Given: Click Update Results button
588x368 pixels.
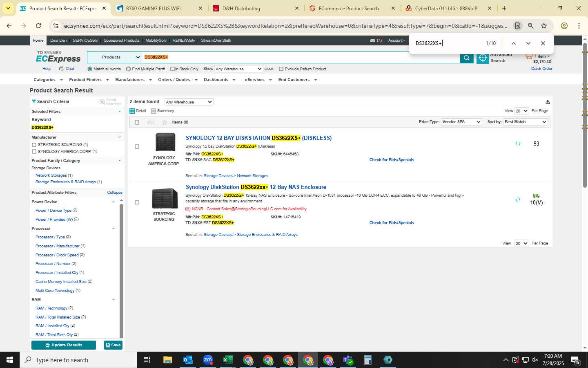Looking at the screenshot, I should (x=64, y=345).
